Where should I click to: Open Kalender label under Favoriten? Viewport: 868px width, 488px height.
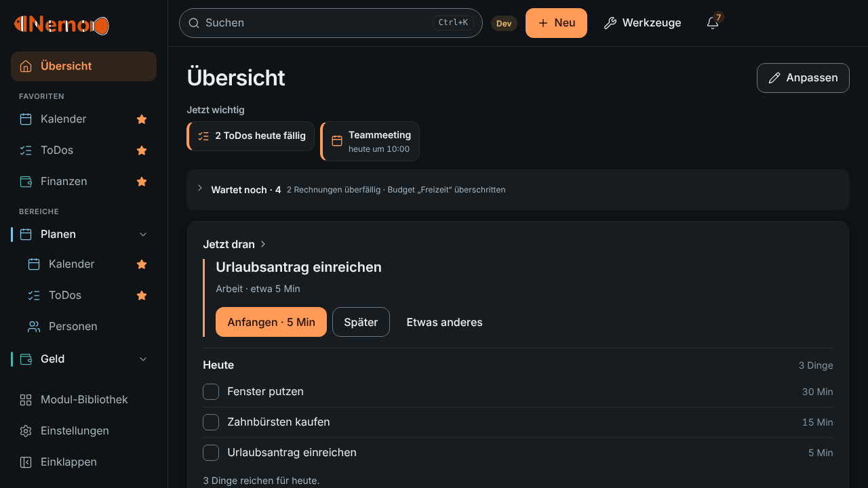64,119
